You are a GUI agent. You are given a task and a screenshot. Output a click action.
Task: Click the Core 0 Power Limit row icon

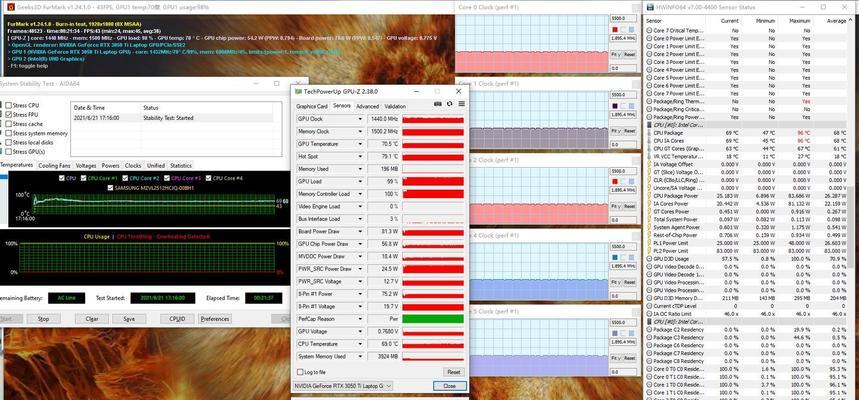pos(649,39)
